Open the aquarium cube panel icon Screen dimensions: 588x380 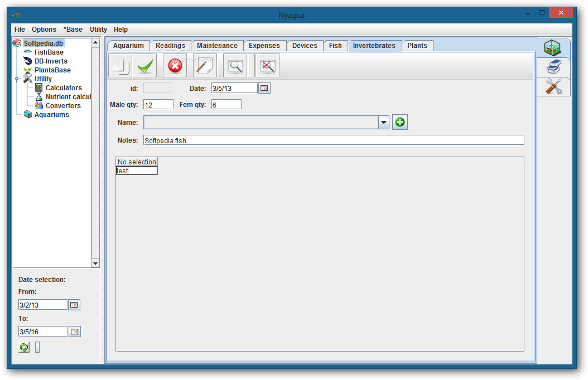click(x=553, y=48)
